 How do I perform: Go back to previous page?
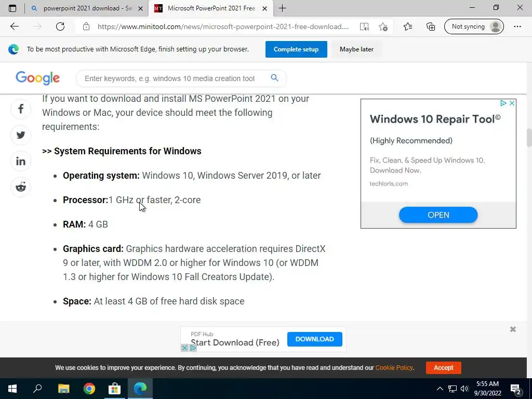click(14, 26)
